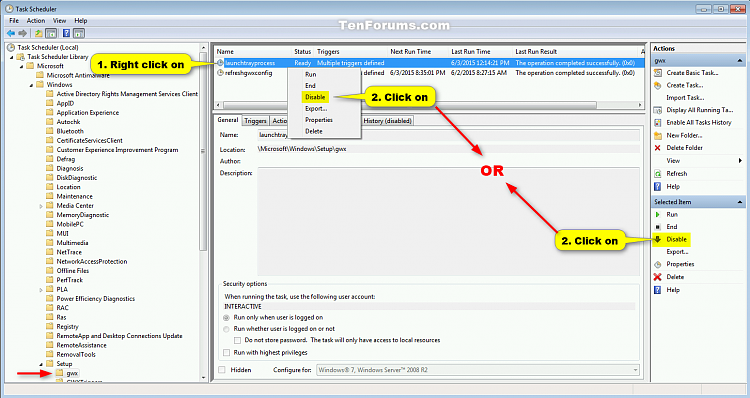Screen dimensions: 750x398
Task: Open the Help menu in menu bar
Action: point(81,21)
